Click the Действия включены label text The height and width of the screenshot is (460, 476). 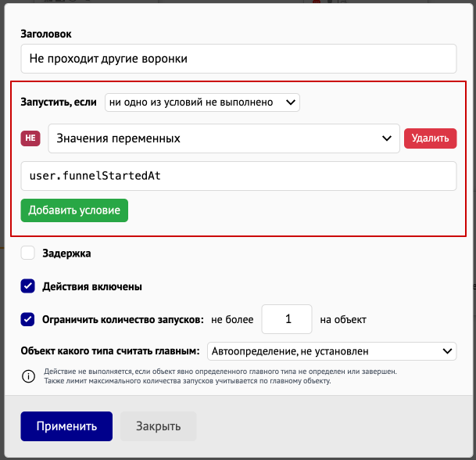(92, 286)
